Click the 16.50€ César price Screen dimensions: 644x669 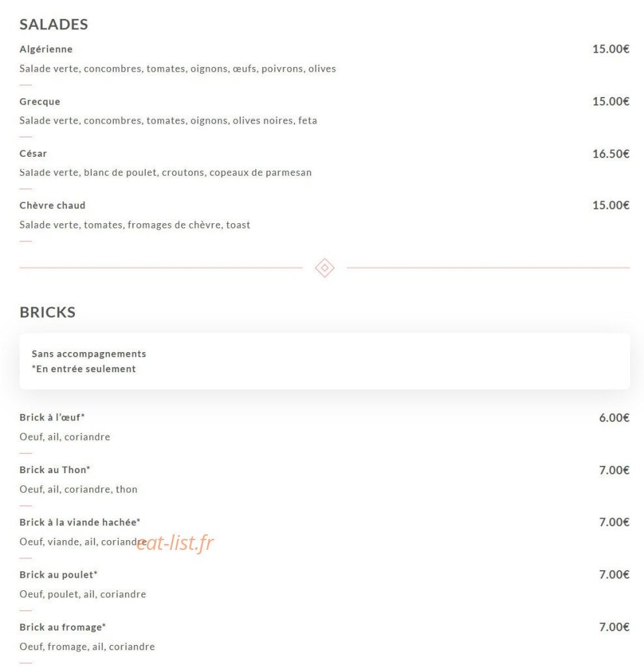coord(611,154)
